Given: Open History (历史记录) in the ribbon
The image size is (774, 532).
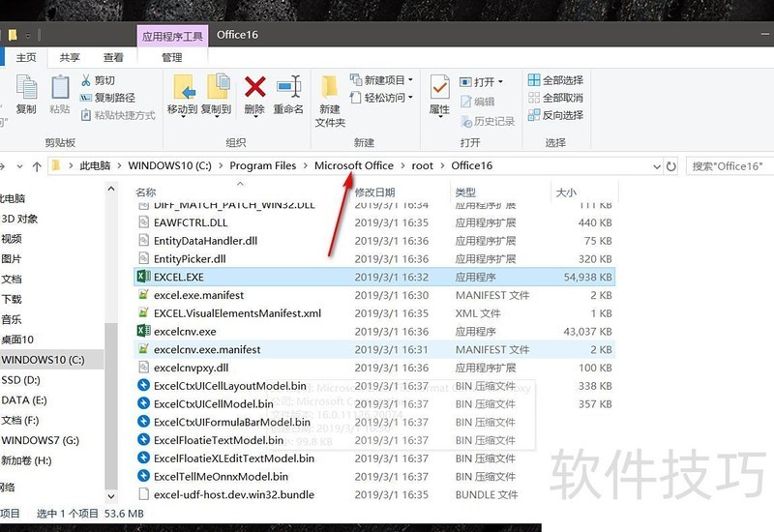Looking at the screenshot, I should [x=488, y=122].
